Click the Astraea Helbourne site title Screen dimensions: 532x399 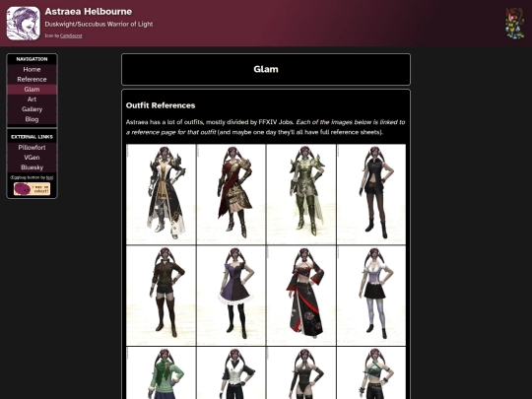(89, 12)
